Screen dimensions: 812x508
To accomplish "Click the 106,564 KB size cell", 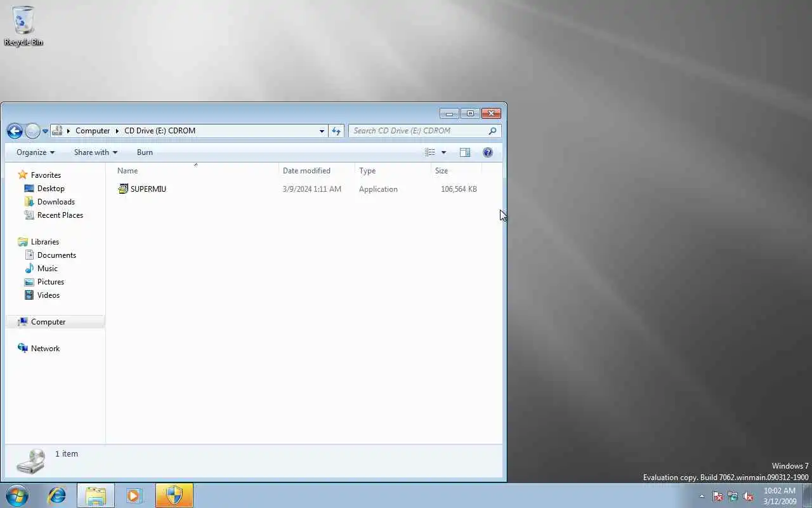I will click(x=459, y=189).
